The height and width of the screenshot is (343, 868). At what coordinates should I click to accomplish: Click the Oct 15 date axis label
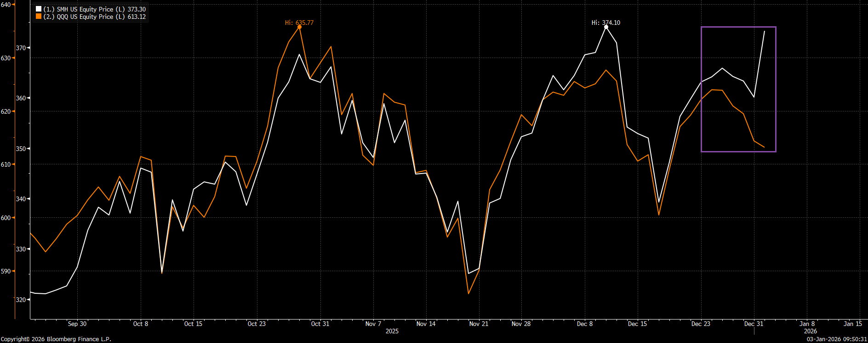(x=193, y=324)
